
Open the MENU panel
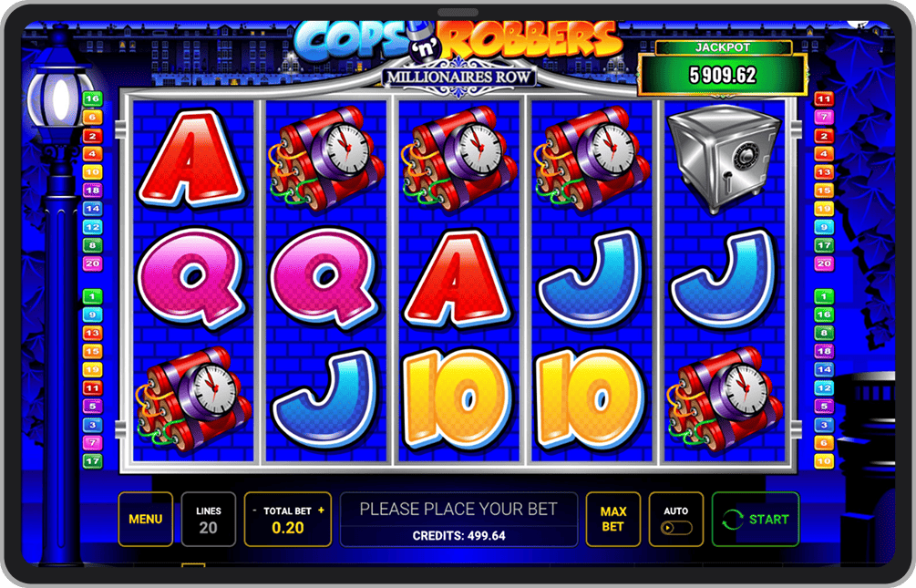[x=146, y=519]
